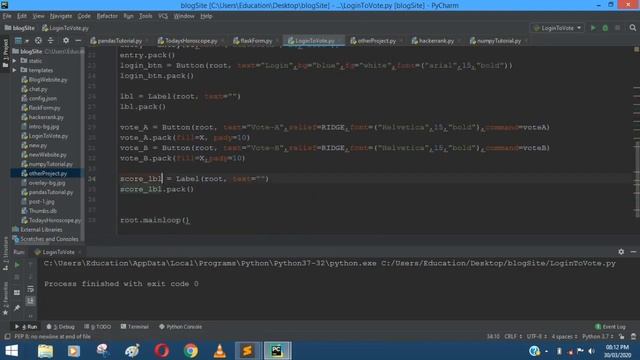Viewport: 640px width, 360px height.
Task: Click CRLF line separator in status bar
Action: tap(513, 336)
